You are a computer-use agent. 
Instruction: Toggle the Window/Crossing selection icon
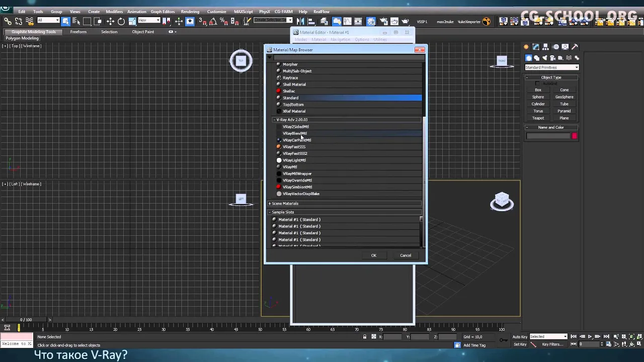tap(98, 21)
